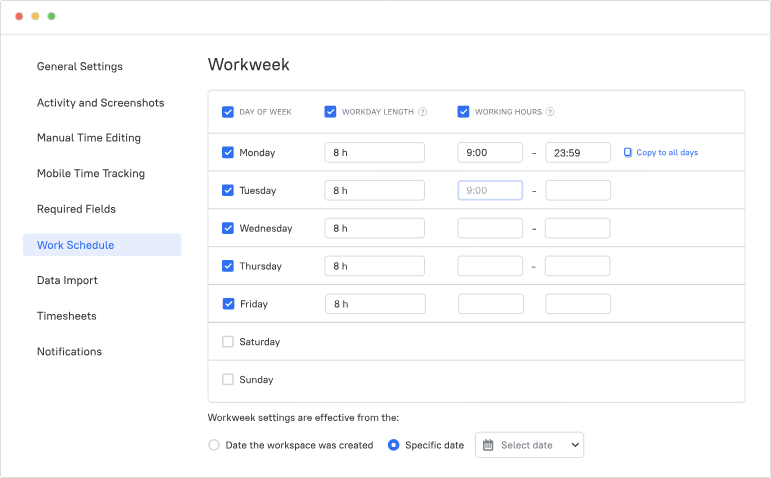
Task: Open the Timesheets settings section
Action: (67, 316)
